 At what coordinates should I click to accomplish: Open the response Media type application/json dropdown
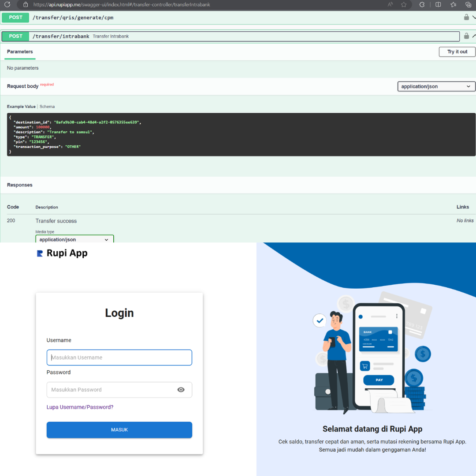coord(74,239)
